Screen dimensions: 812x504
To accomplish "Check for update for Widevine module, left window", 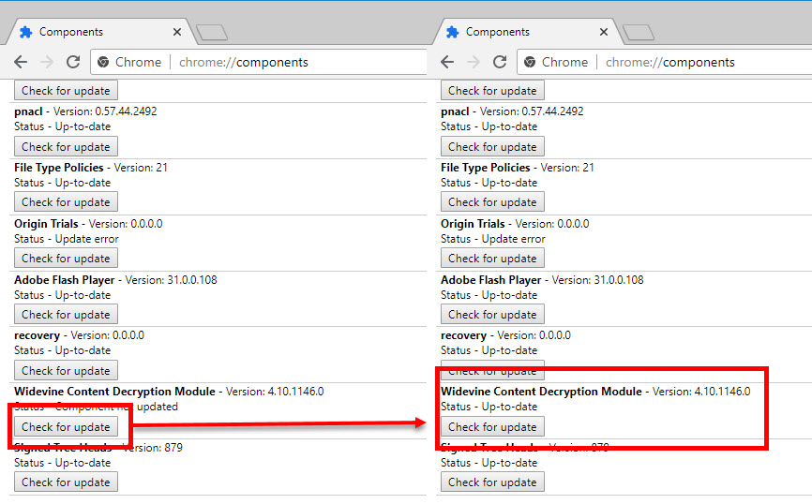I will click(x=66, y=427).
